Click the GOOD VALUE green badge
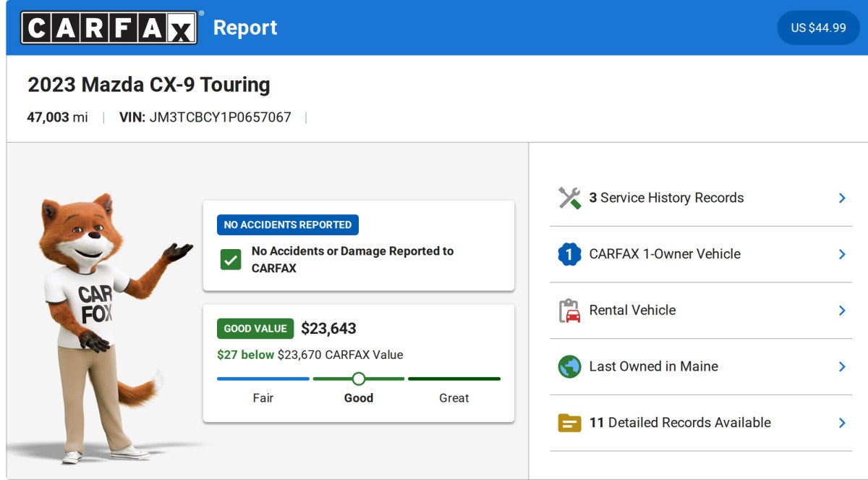The image size is (868, 480). tap(255, 329)
